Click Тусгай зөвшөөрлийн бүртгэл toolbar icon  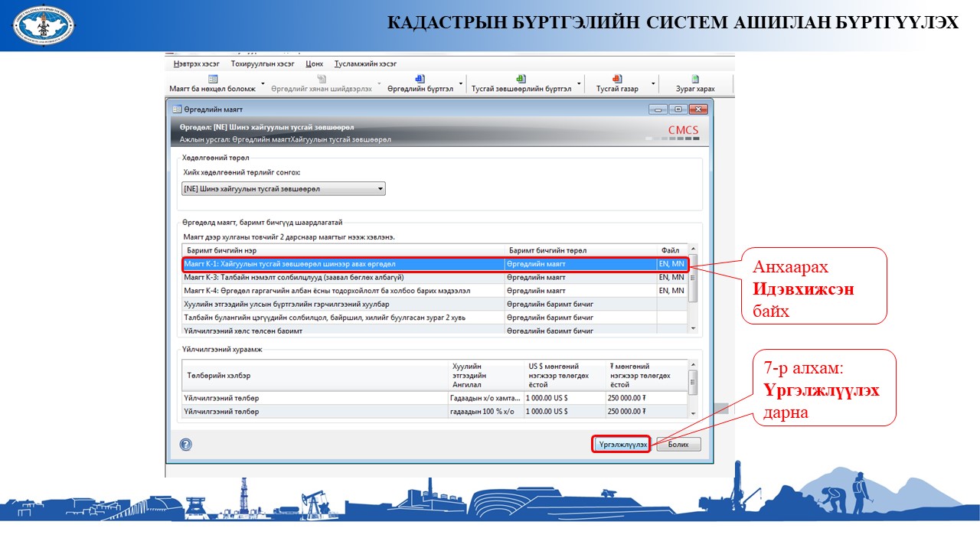[521, 79]
